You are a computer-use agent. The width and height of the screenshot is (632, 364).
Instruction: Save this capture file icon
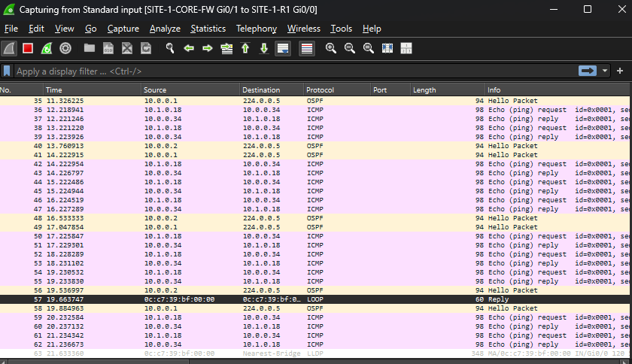pyautogui.click(x=108, y=48)
